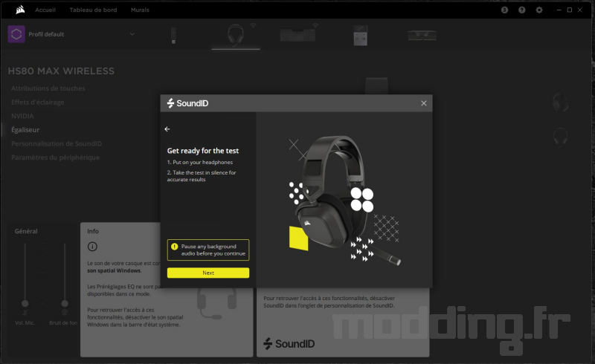Open the Accueil menu

click(x=45, y=10)
